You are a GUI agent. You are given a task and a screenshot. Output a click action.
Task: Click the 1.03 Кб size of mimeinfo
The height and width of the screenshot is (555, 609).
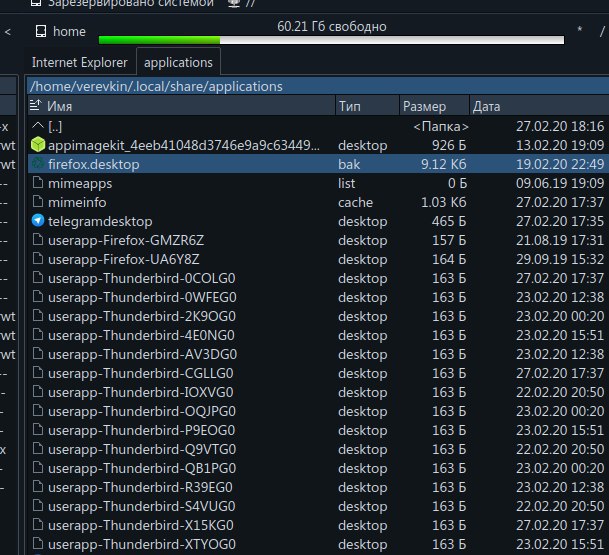444,202
